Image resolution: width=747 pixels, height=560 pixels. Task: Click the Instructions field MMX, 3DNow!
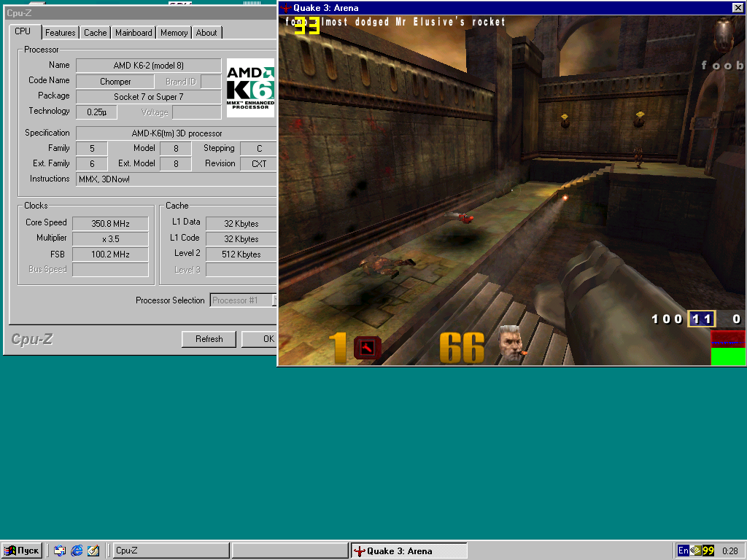177,179
